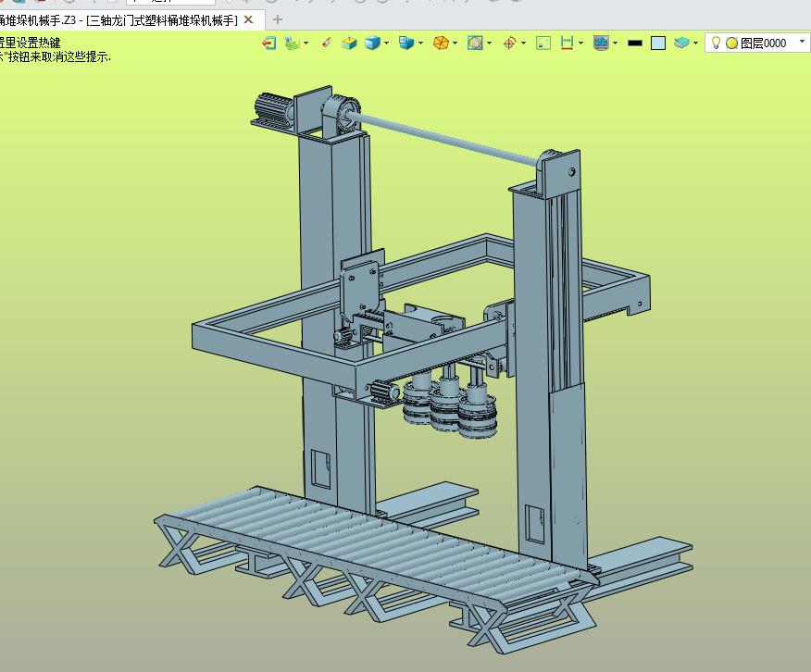The height and width of the screenshot is (672, 811).
Task: Open the datum plane dropdown arrow
Action: click(306, 43)
